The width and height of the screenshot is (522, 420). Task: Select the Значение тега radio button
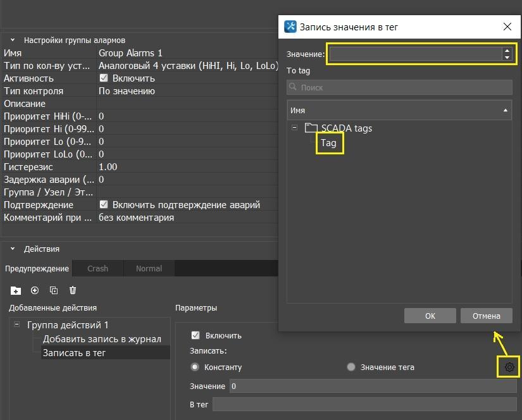351,367
